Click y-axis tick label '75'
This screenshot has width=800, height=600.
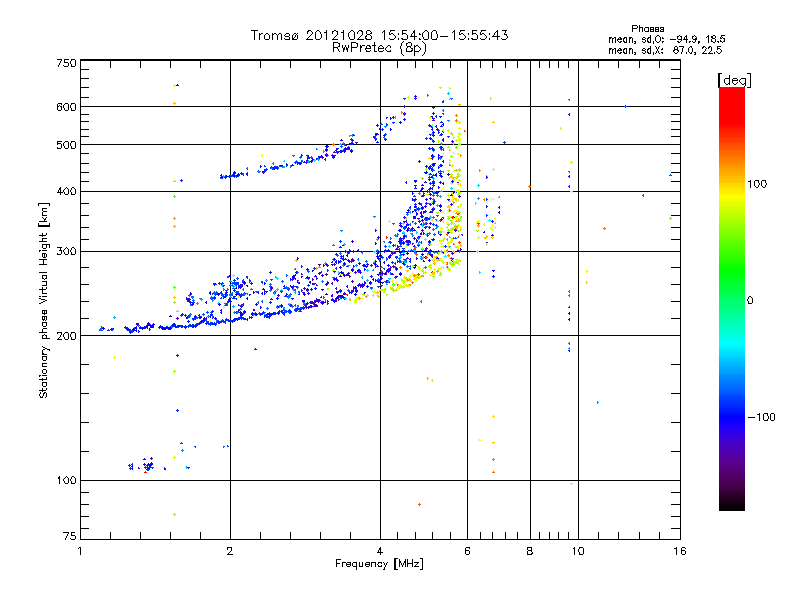point(70,536)
